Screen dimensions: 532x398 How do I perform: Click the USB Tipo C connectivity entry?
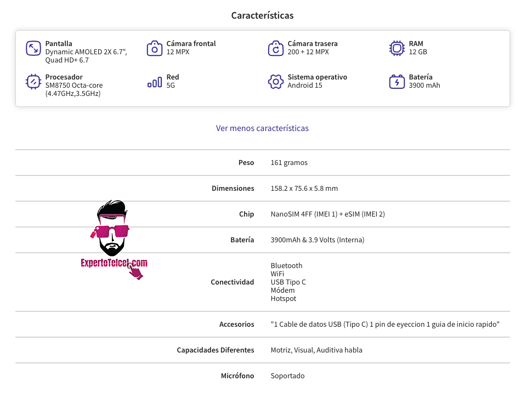(288, 282)
